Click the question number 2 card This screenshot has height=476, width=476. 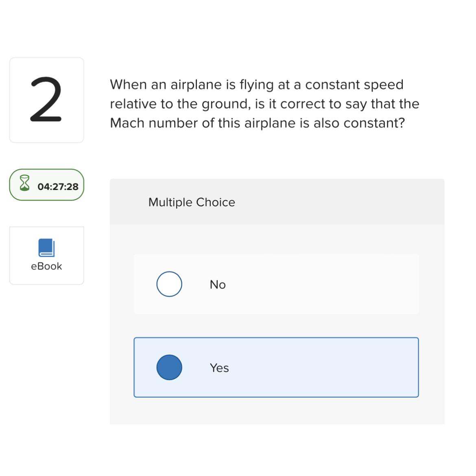46,99
